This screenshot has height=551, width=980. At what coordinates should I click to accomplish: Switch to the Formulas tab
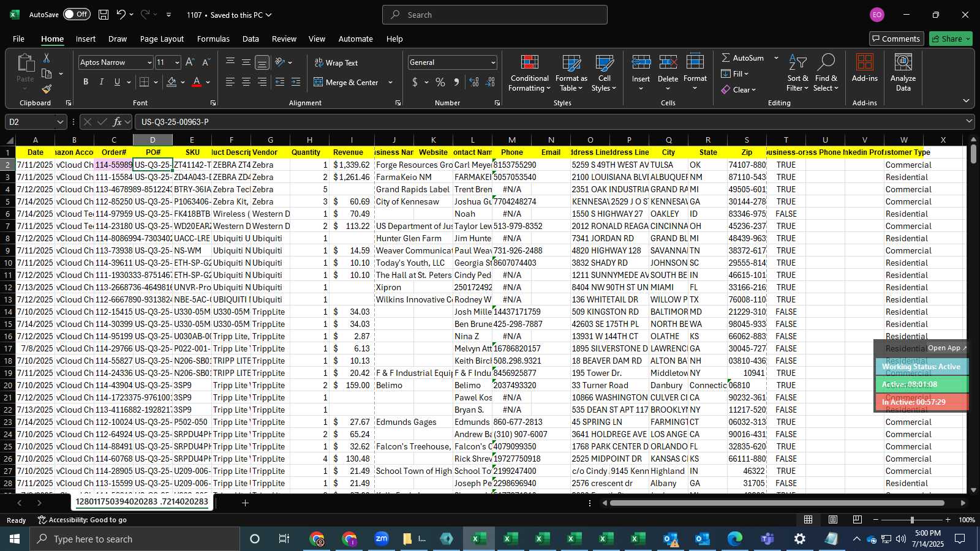coord(213,39)
